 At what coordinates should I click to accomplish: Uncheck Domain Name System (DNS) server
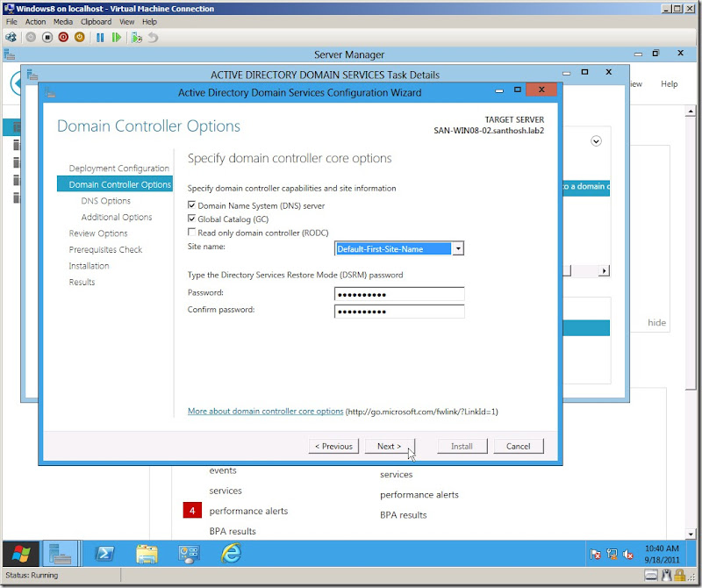pyautogui.click(x=192, y=205)
